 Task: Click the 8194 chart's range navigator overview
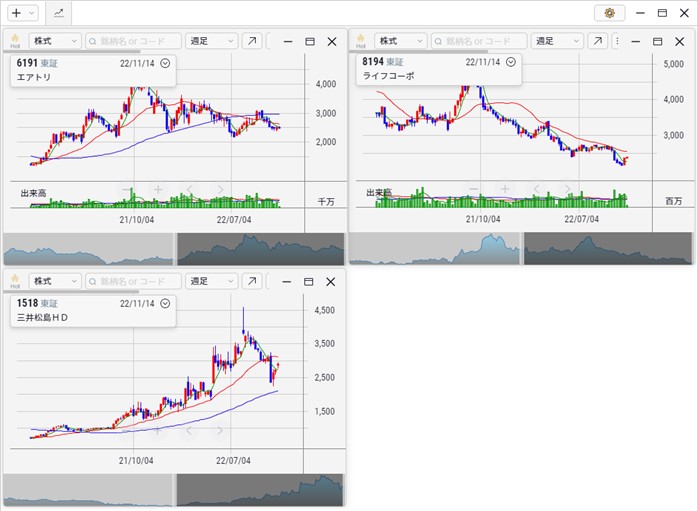[521, 248]
